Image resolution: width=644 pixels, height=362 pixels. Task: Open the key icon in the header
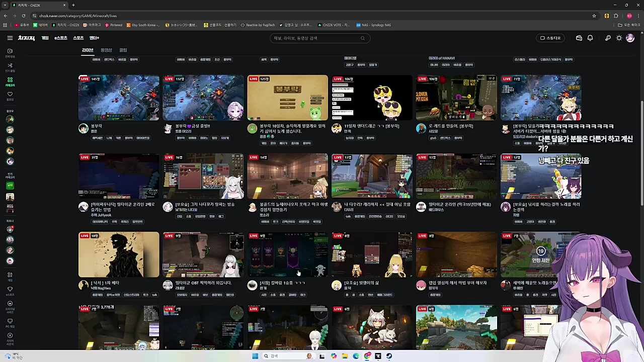click(608, 38)
